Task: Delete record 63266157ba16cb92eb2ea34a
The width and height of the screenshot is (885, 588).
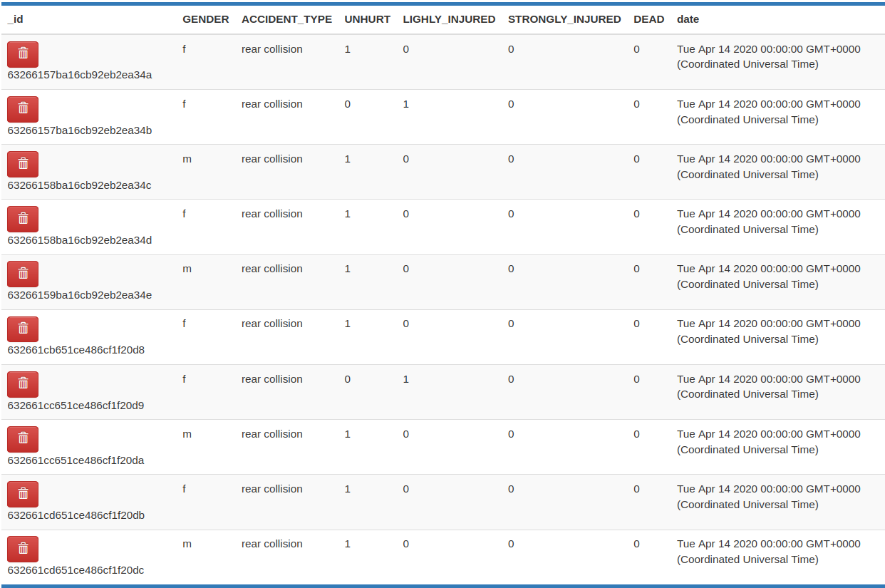Action: click(23, 54)
